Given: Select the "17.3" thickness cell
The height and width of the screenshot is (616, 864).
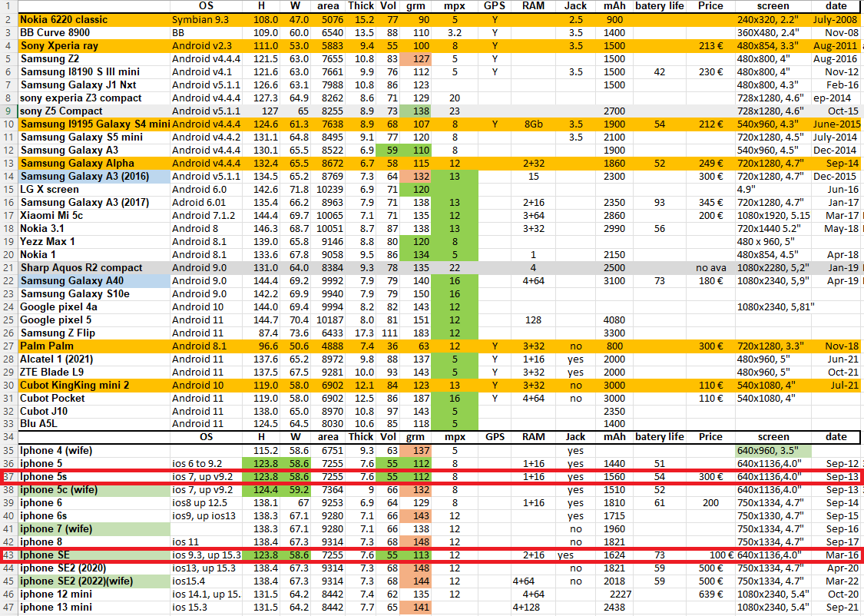Looking at the screenshot, I should [x=360, y=333].
